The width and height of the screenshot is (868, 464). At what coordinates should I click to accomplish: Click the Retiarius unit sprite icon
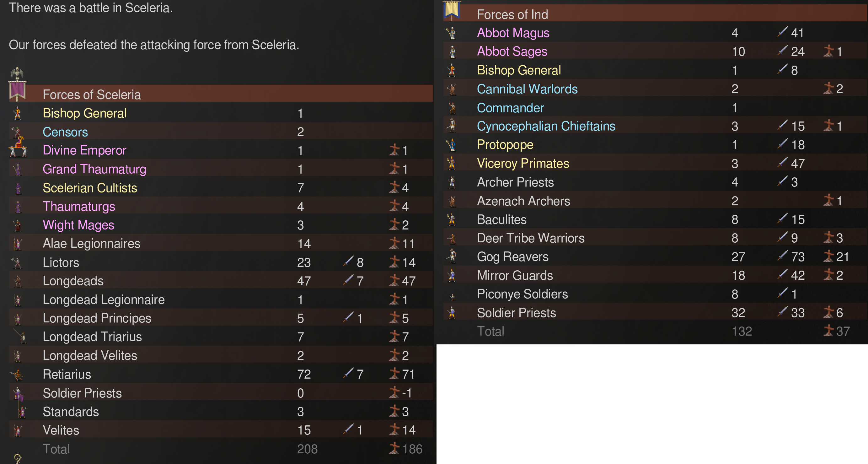point(17,374)
